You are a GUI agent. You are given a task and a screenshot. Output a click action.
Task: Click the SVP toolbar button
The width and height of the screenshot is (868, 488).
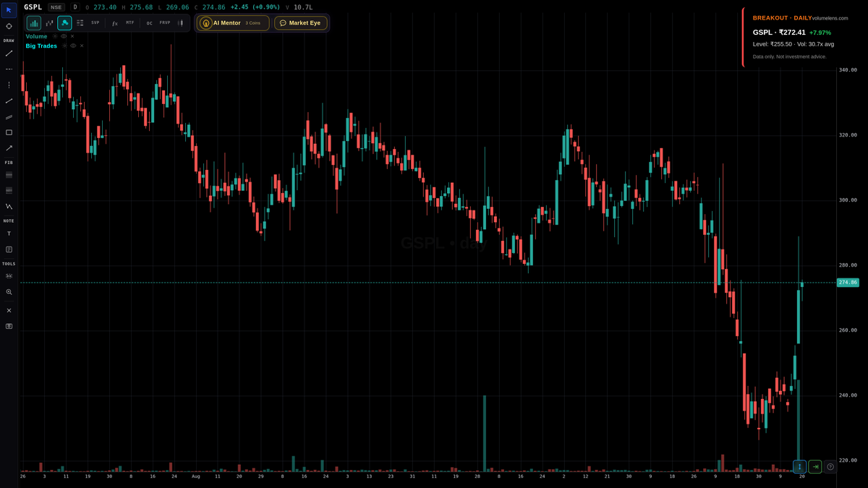point(95,22)
